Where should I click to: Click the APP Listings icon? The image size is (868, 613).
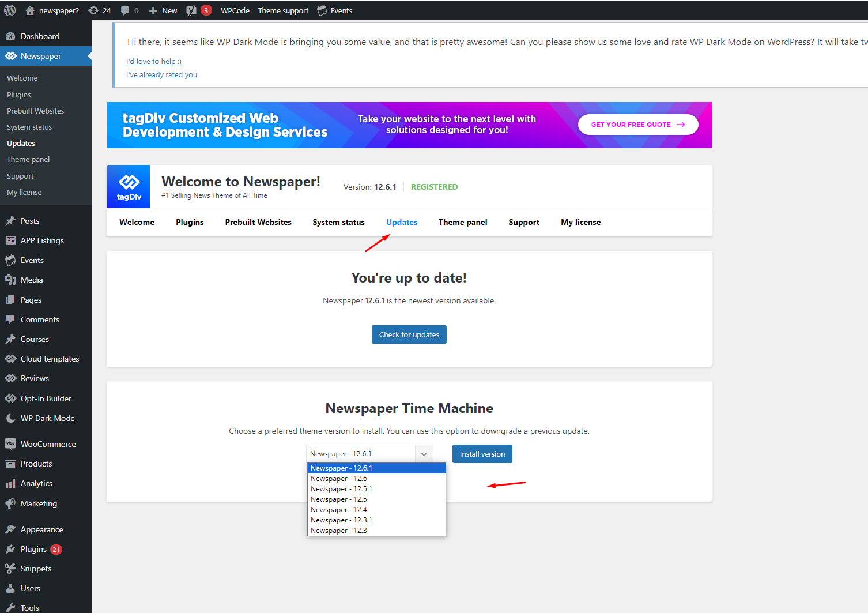click(x=10, y=240)
